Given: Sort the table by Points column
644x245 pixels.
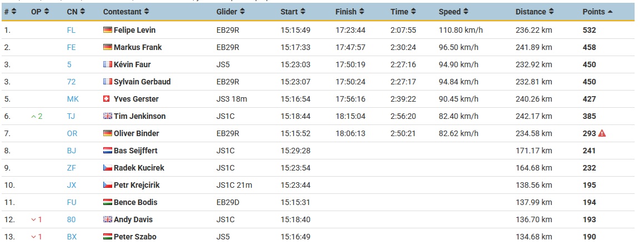Looking at the screenshot, I should point(597,12).
